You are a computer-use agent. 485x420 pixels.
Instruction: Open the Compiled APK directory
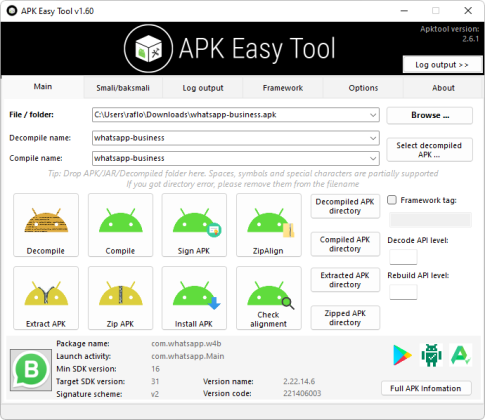click(x=345, y=244)
